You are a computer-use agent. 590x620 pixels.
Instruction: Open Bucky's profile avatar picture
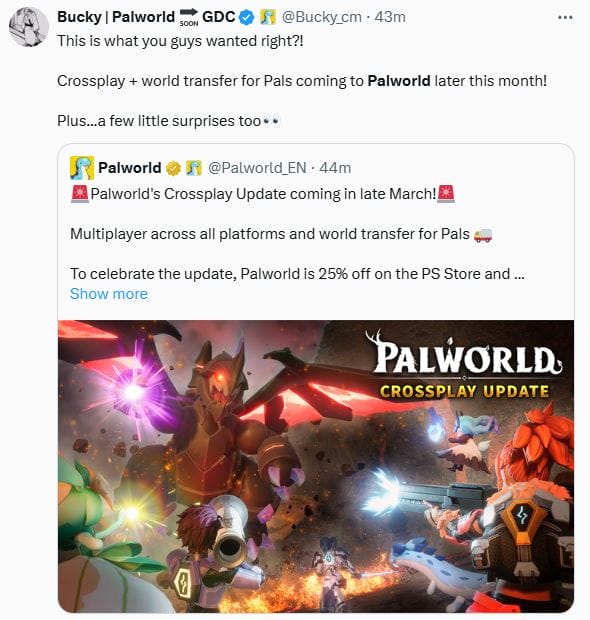tap(28, 27)
